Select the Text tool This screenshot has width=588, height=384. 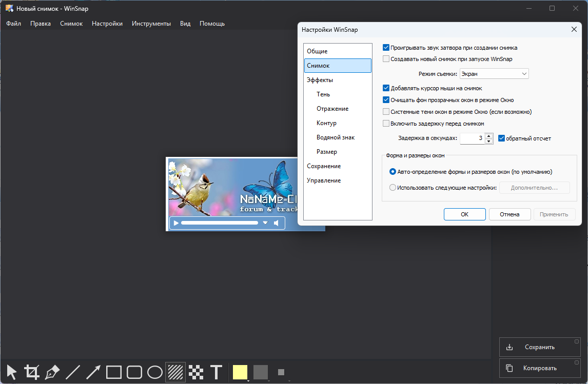[217, 372]
